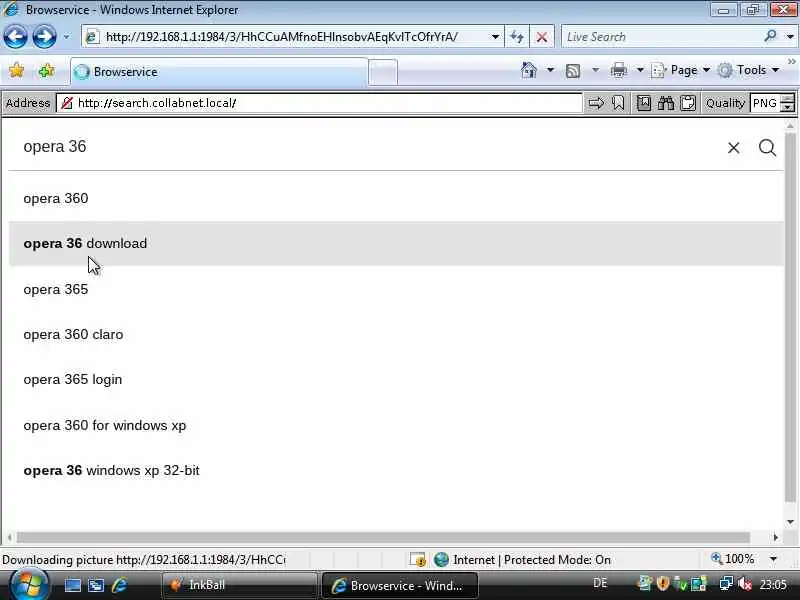800x600 pixels.
Task: Click the DE language indicator
Action: pyautogui.click(x=600, y=583)
